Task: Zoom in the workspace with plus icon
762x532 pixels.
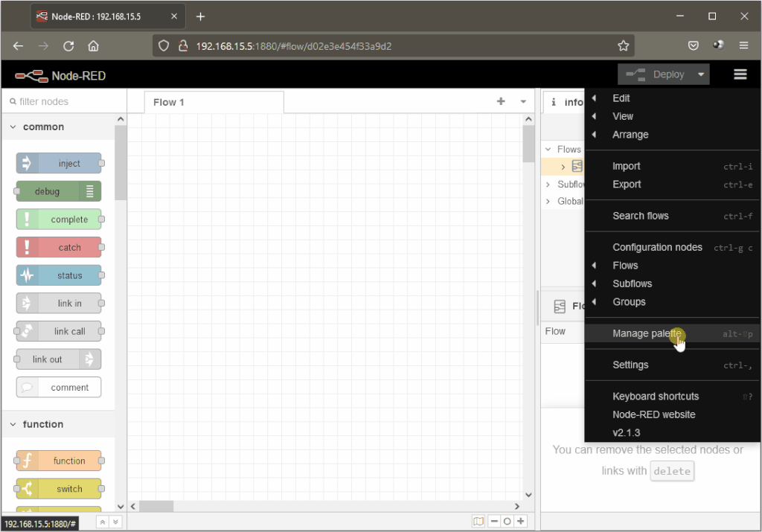Action: [520, 522]
